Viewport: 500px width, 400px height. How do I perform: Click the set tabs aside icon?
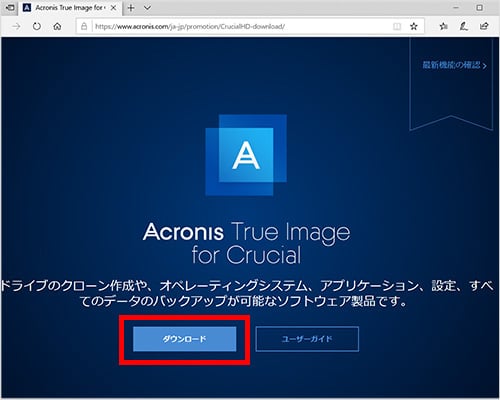10,7
